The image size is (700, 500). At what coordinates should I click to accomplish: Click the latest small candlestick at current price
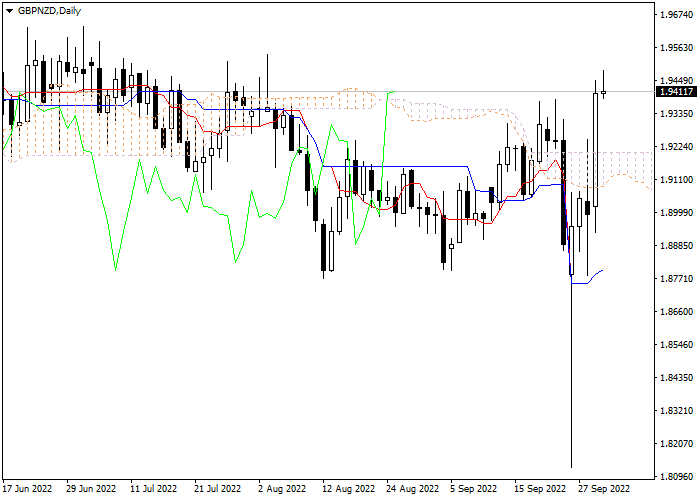tap(604, 92)
